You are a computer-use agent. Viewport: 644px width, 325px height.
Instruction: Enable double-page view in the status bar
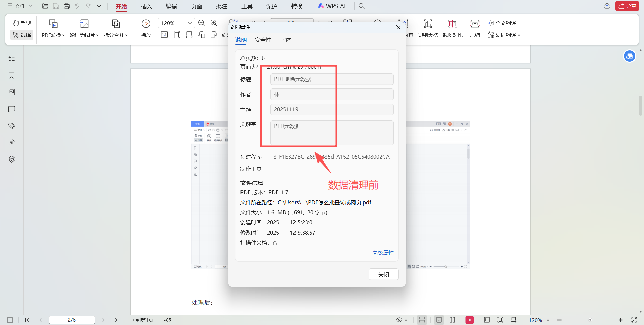452,320
